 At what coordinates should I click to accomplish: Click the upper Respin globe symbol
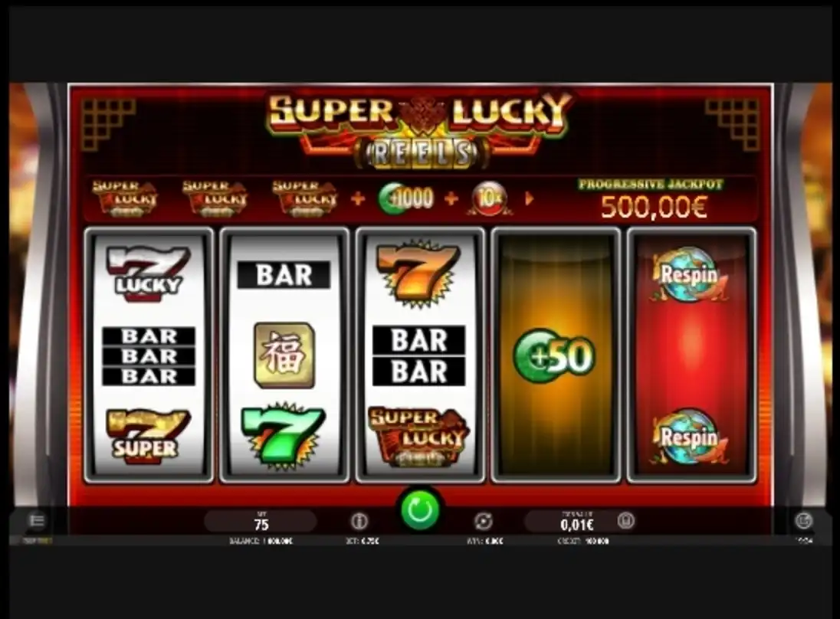[690, 275]
